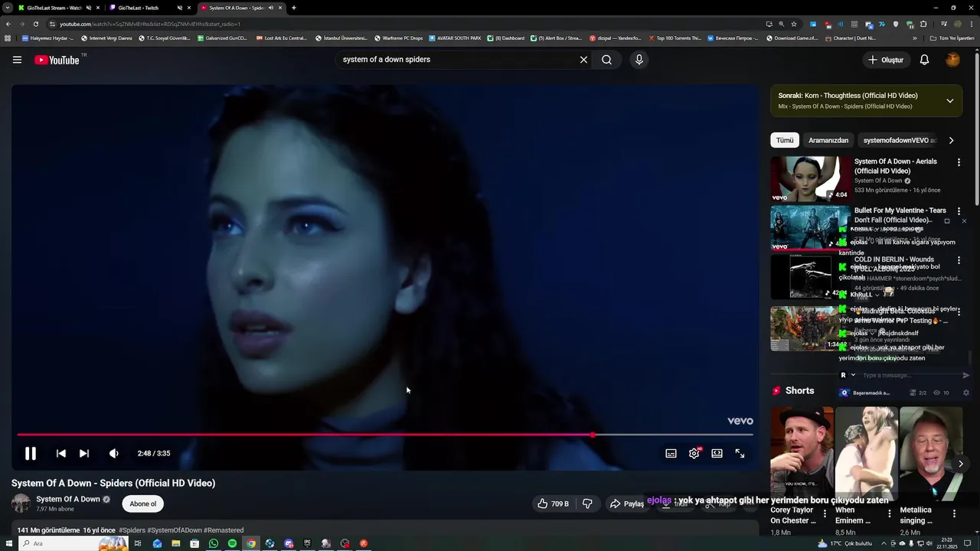The height and width of the screenshot is (551, 980).
Task: Click the #SystemOfADown hashtag
Action: coord(175,530)
